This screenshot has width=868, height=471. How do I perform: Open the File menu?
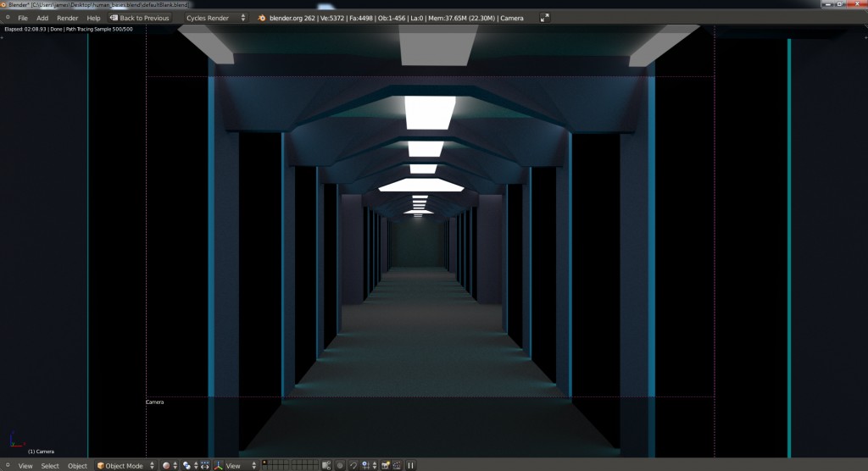22,18
